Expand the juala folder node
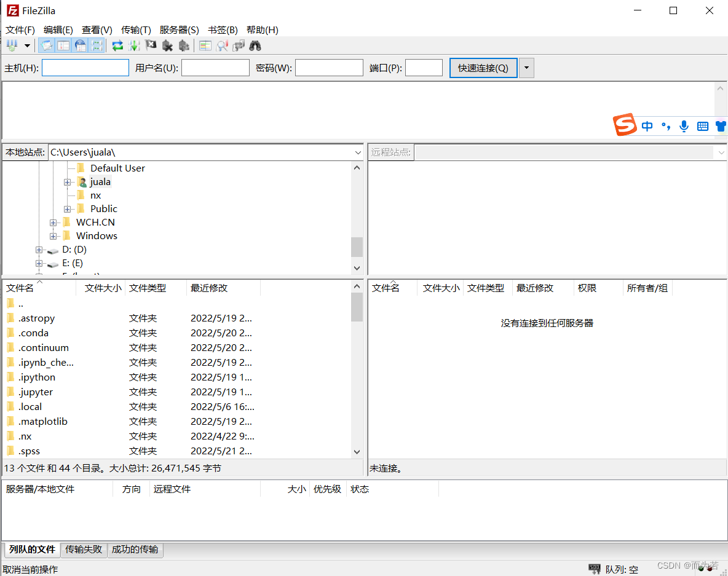This screenshot has height=576, width=728. pyautogui.click(x=67, y=182)
